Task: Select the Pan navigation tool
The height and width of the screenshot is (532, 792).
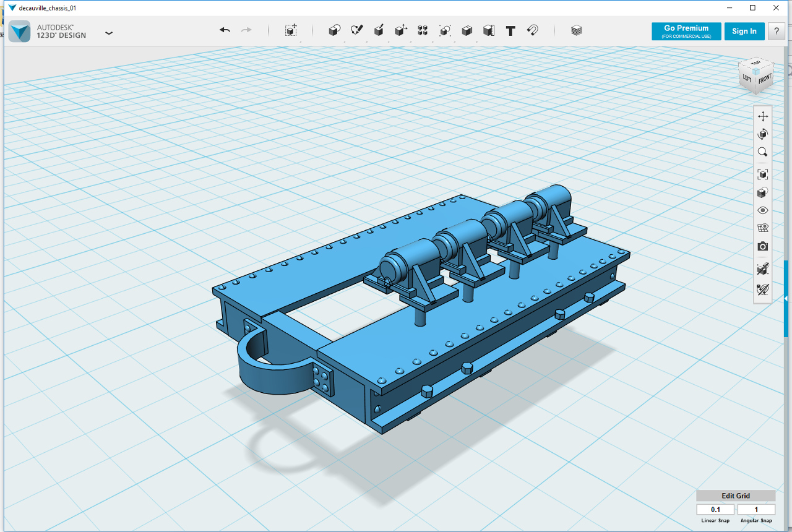Action: pos(763,116)
